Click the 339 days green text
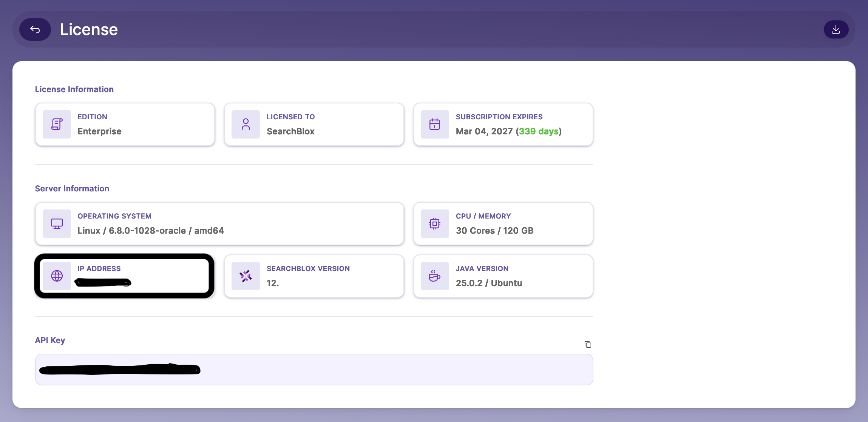This screenshot has width=868, height=422. (539, 131)
